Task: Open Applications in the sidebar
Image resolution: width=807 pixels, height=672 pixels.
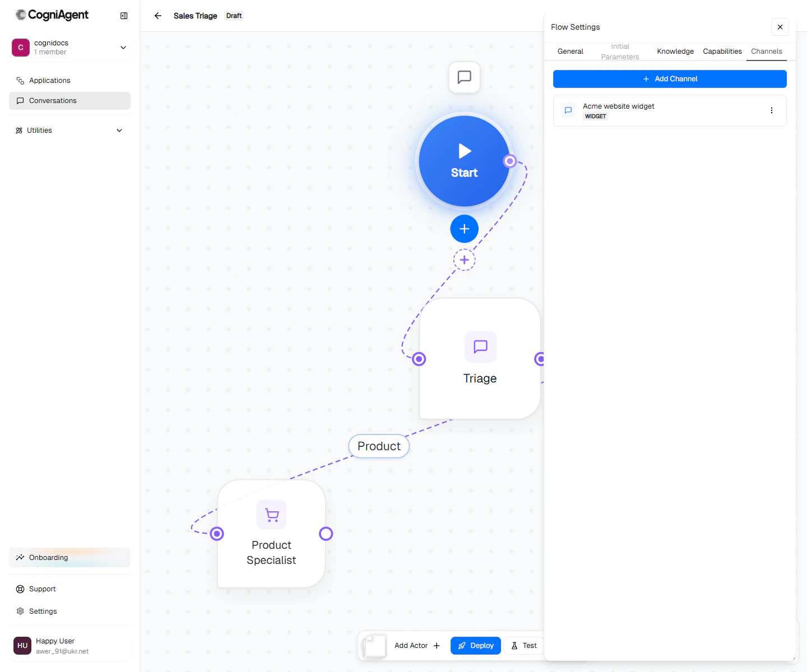Action: point(69,81)
